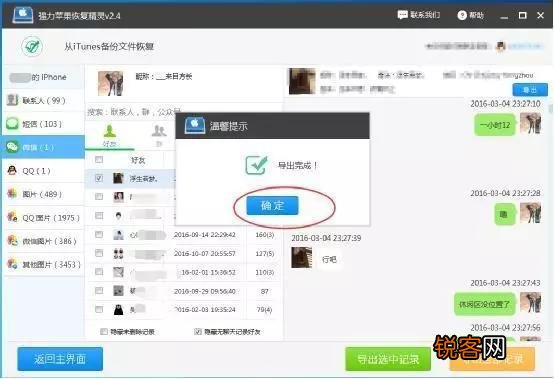
Task: Click the flower icon beside 图片 (489)
Action: click(12, 194)
